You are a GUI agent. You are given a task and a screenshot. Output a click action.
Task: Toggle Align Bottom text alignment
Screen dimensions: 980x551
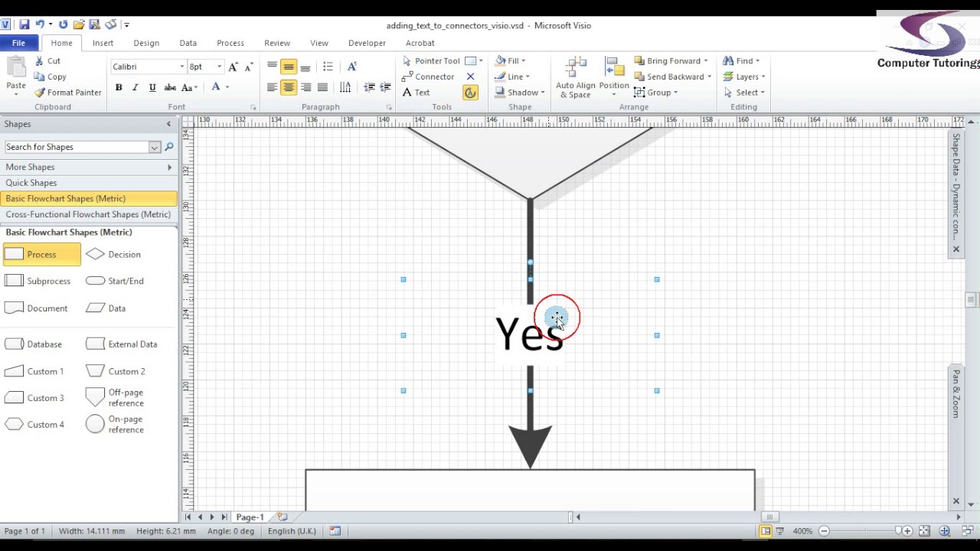click(x=305, y=67)
